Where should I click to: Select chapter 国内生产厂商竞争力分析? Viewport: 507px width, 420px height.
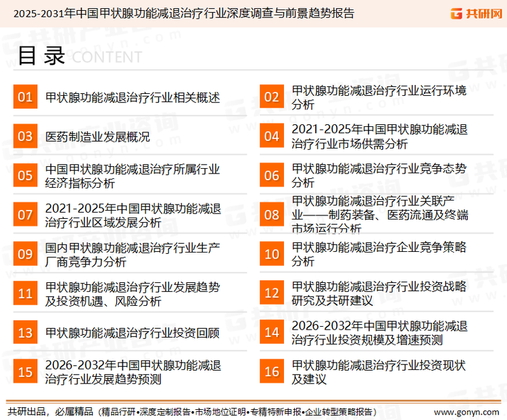click(x=132, y=255)
